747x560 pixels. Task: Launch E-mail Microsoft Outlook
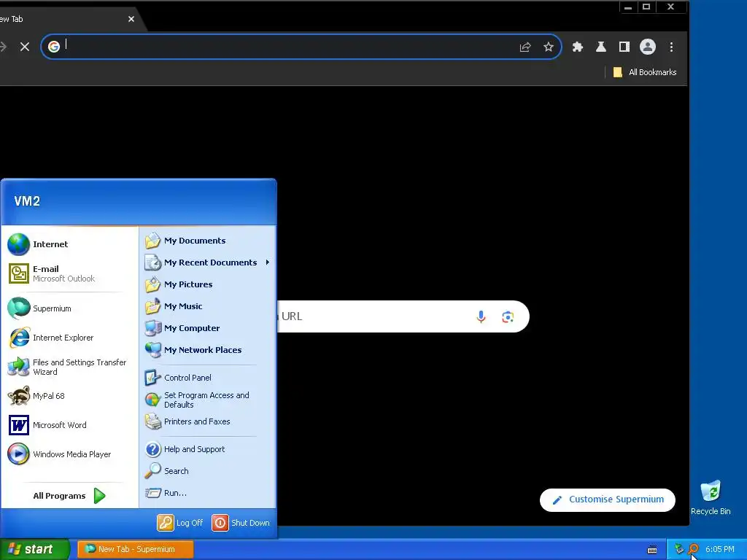(x=70, y=273)
